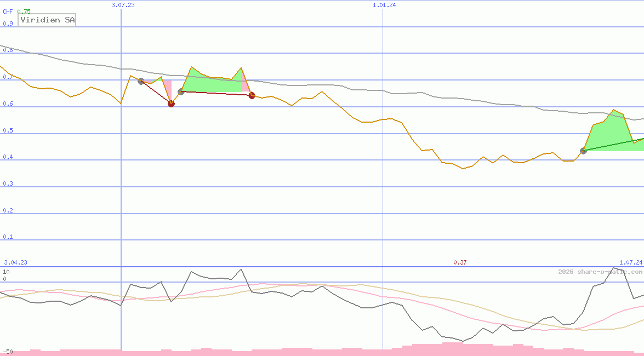Select the gray entry marker starting the long red trade line
Image resolution: width=644 pixels, height=356 pixels.
click(x=181, y=91)
